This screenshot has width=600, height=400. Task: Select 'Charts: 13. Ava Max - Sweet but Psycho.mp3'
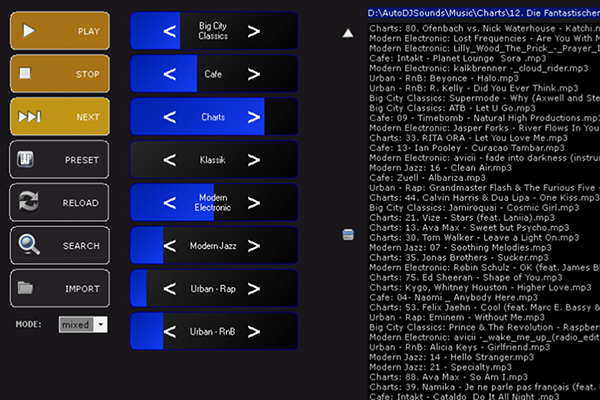469,227
